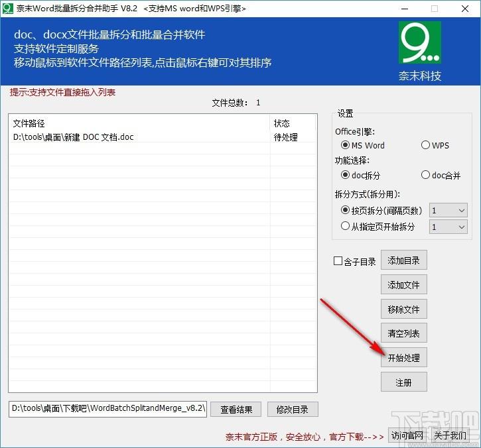Select 从指定页开始拆分 split mode

click(x=378, y=227)
